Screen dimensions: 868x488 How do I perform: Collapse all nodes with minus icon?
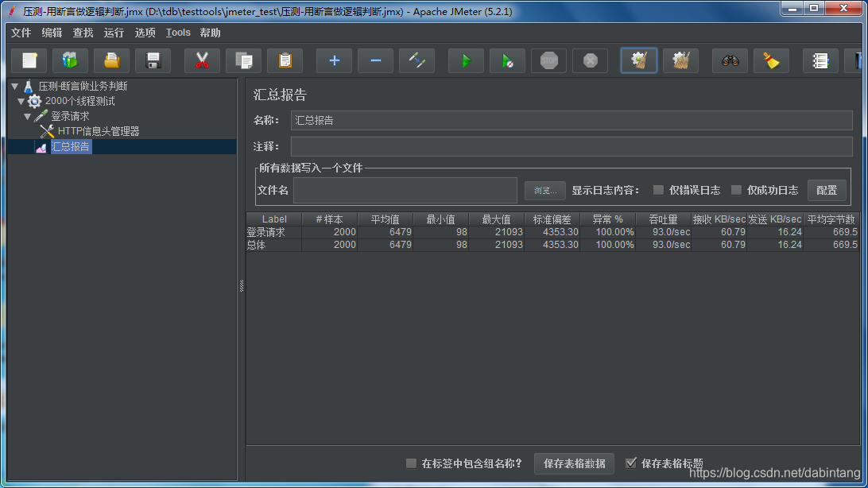click(375, 60)
